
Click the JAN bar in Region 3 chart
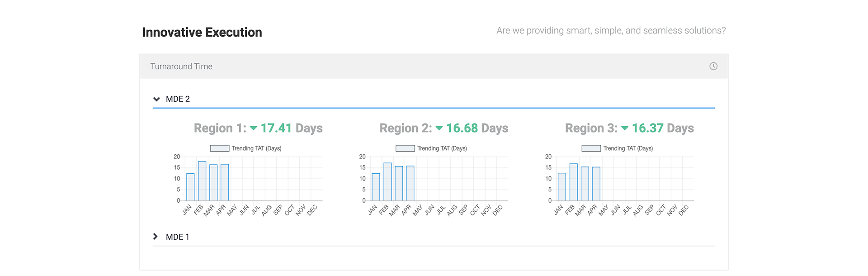(562, 187)
